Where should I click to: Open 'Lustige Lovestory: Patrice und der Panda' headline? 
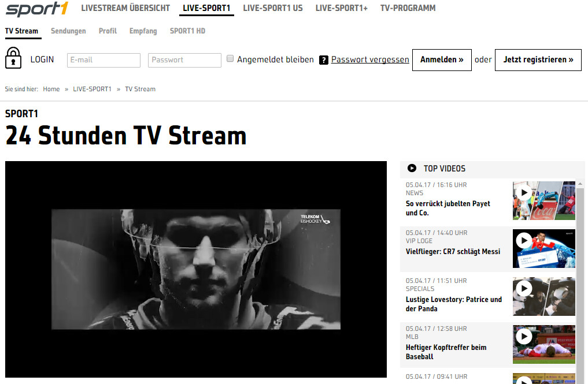tap(454, 304)
